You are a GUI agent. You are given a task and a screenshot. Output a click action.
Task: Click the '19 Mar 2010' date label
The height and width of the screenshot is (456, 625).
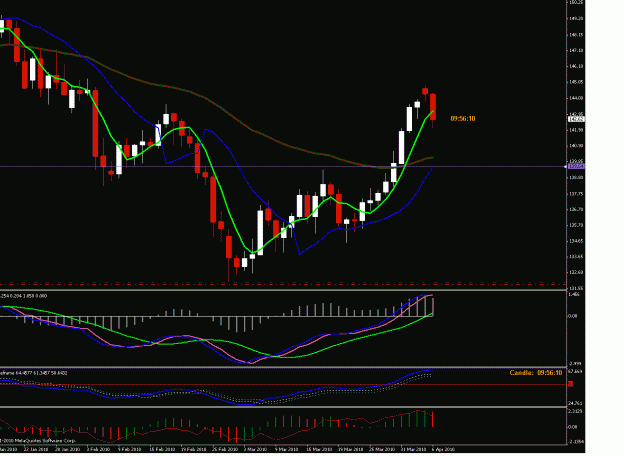coord(350,449)
